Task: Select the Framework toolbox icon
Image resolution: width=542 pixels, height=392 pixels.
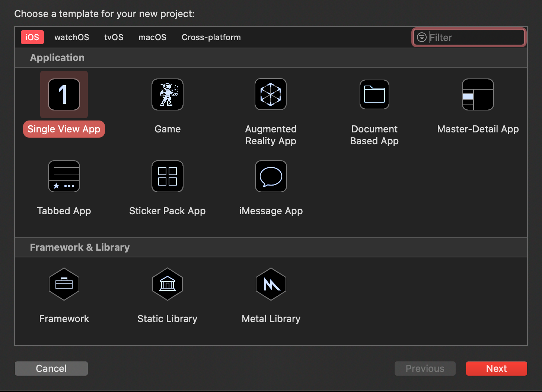Action: (64, 284)
